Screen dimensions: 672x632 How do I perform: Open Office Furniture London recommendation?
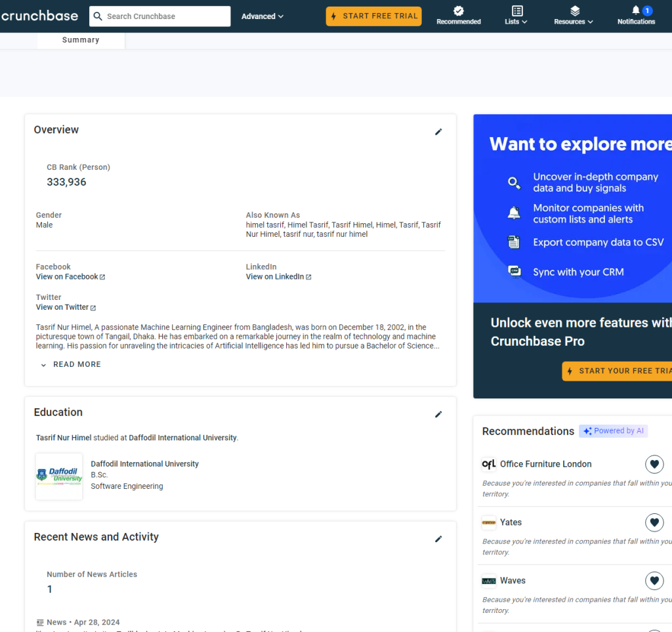click(545, 464)
